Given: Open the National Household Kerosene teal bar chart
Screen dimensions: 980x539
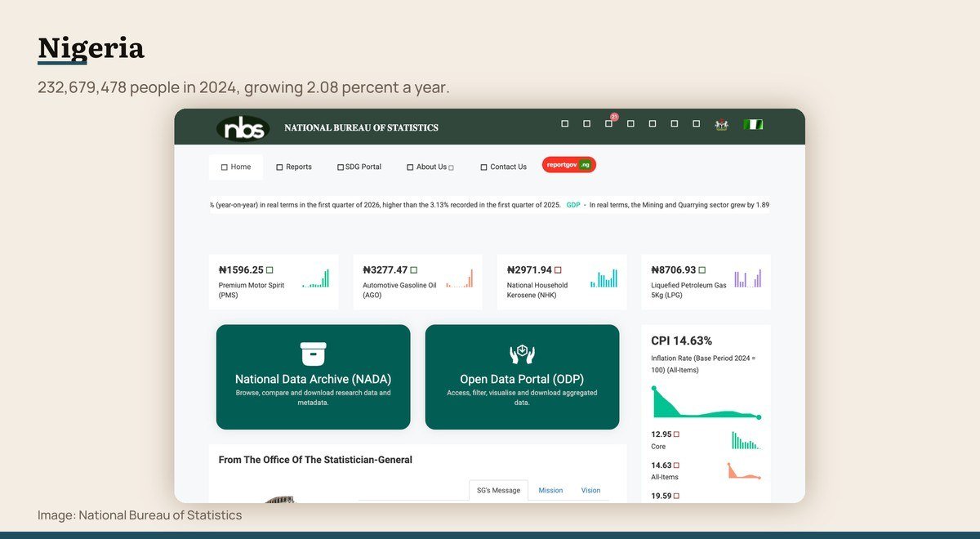Looking at the screenshot, I should tap(604, 278).
